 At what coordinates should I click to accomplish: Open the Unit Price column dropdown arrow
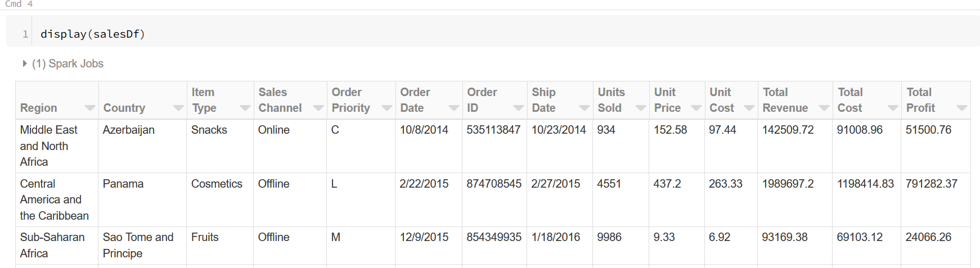pos(696,108)
